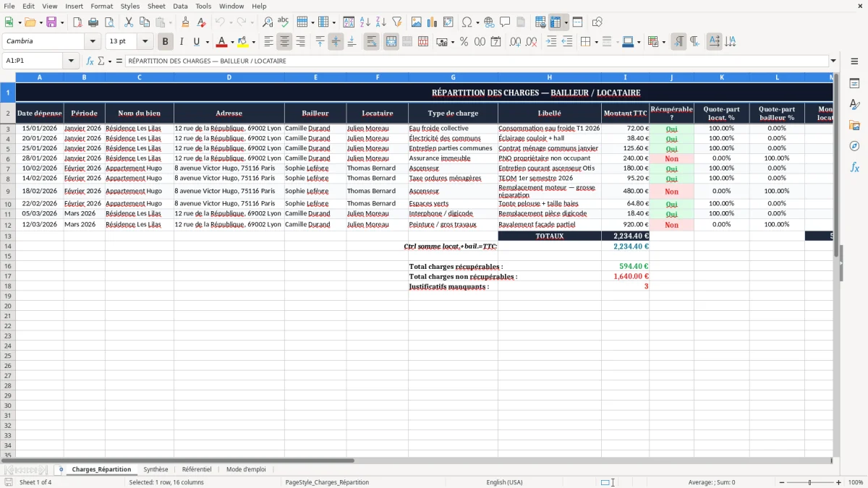Image resolution: width=868 pixels, height=488 pixels.
Task: Zoom out with minus button
Action: [x=781, y=482]
